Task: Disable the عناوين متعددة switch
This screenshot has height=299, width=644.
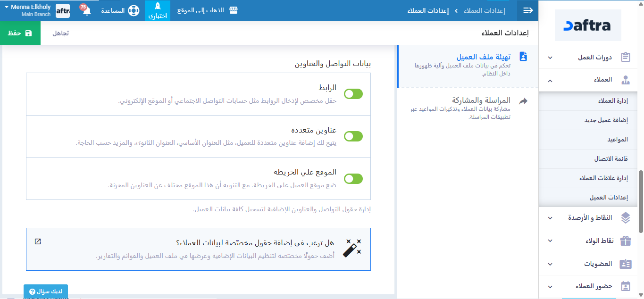Action: (x=353, y=136)
